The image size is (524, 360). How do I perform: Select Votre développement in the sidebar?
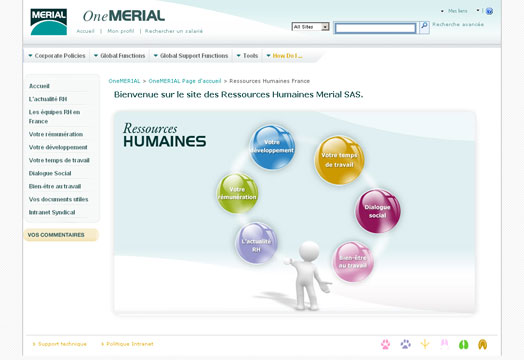click(x=58, y=147)
